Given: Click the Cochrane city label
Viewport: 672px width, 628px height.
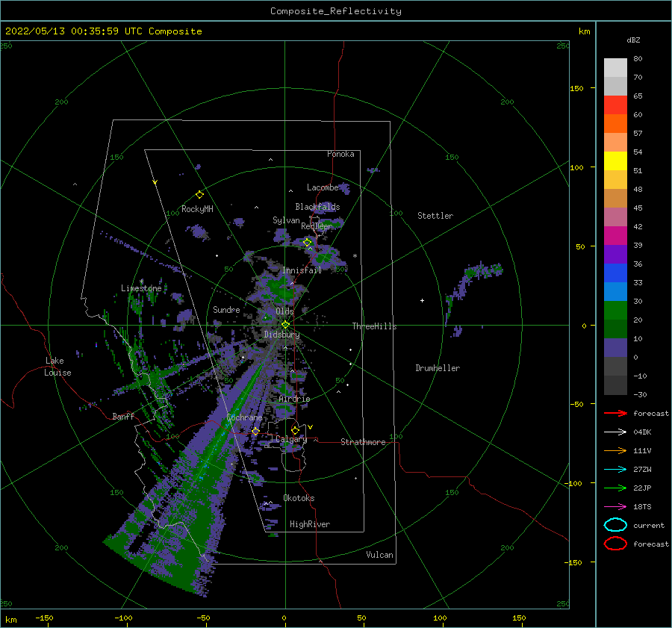Looking at the screenshot, I should (244, 417).
